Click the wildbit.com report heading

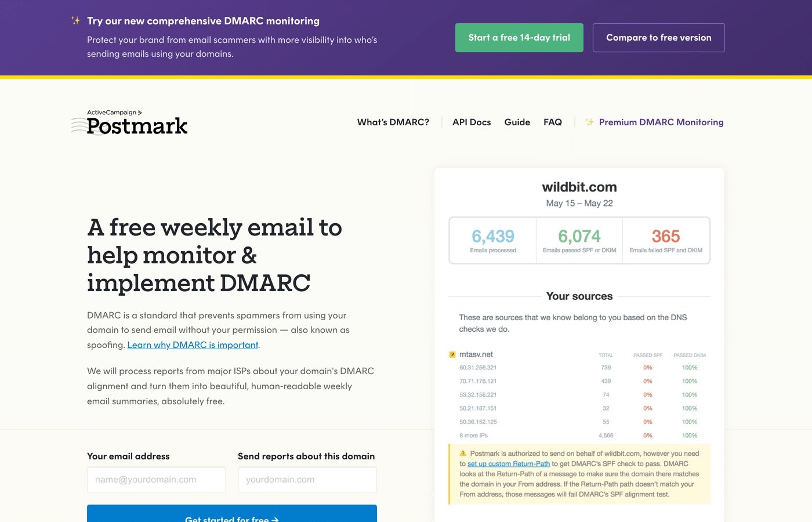579,187
